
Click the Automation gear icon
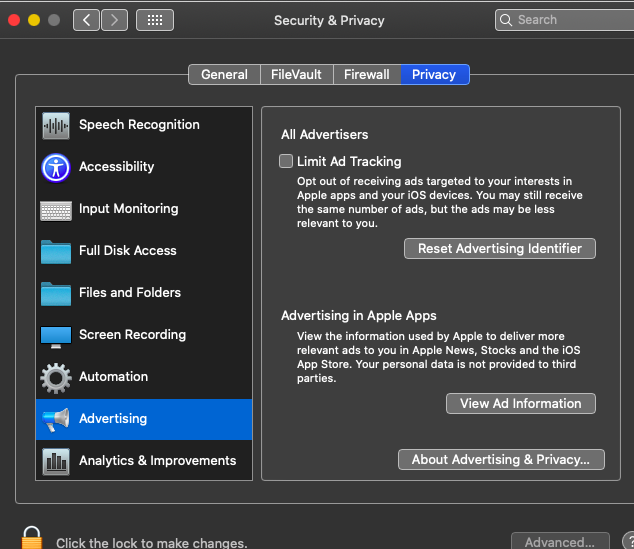[x=56, y=378]
